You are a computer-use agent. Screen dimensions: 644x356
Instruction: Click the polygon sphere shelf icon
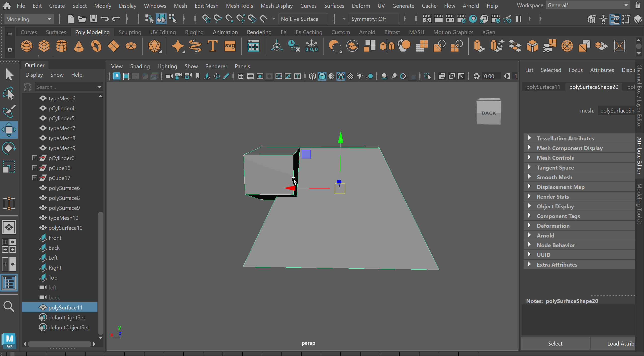(x=27, y=46)
